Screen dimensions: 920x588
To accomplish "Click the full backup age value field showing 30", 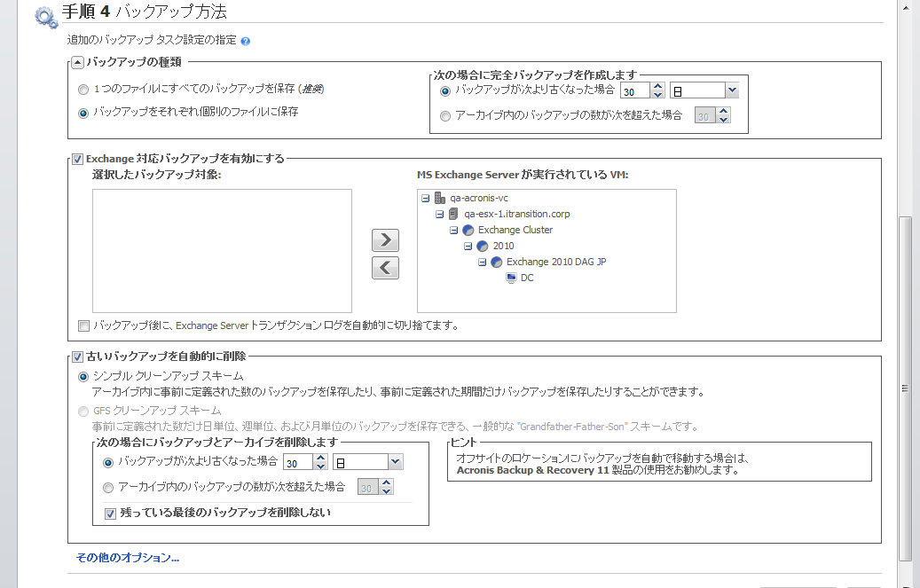I will point(634,90).
